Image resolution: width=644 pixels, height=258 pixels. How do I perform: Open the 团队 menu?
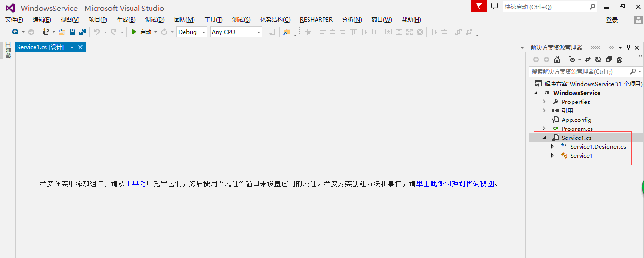185,19
